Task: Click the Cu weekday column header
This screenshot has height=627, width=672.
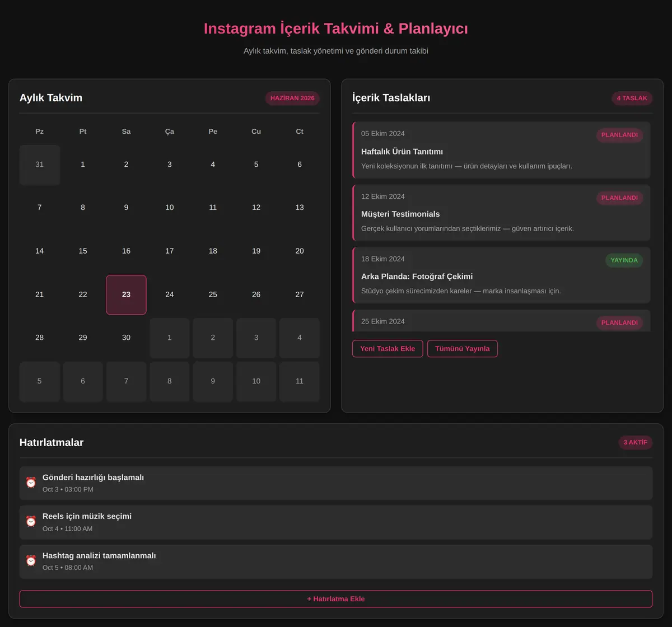Action: coord(256,132)
